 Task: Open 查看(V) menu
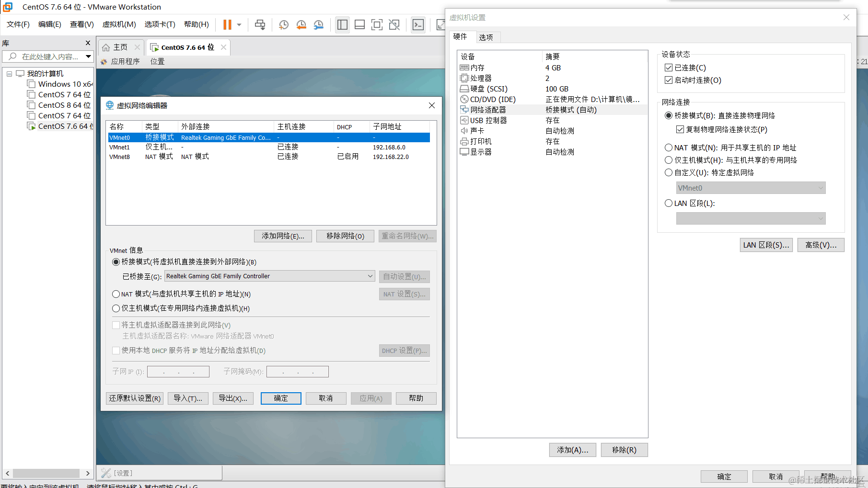pos(82,24)
